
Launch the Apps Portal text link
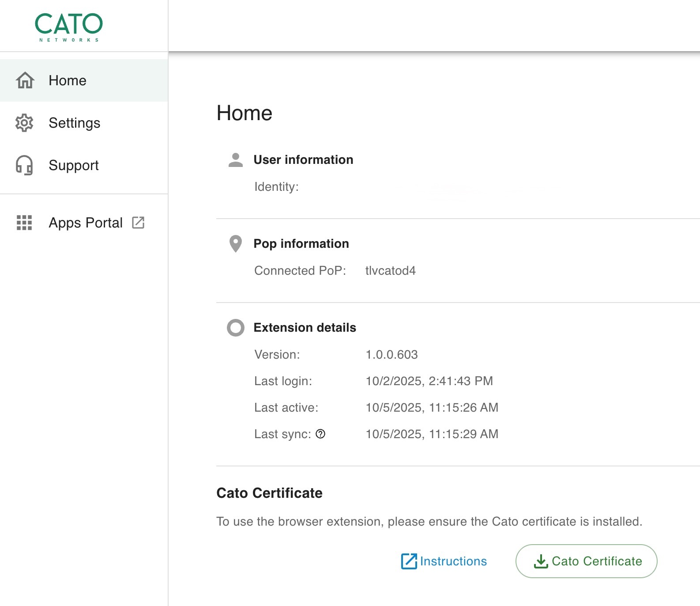[x=86, y=223]
